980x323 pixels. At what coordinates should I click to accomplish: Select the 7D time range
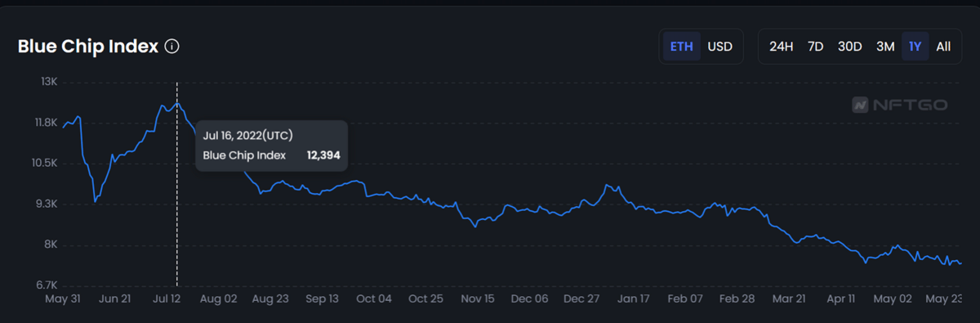tap(815, 47)
